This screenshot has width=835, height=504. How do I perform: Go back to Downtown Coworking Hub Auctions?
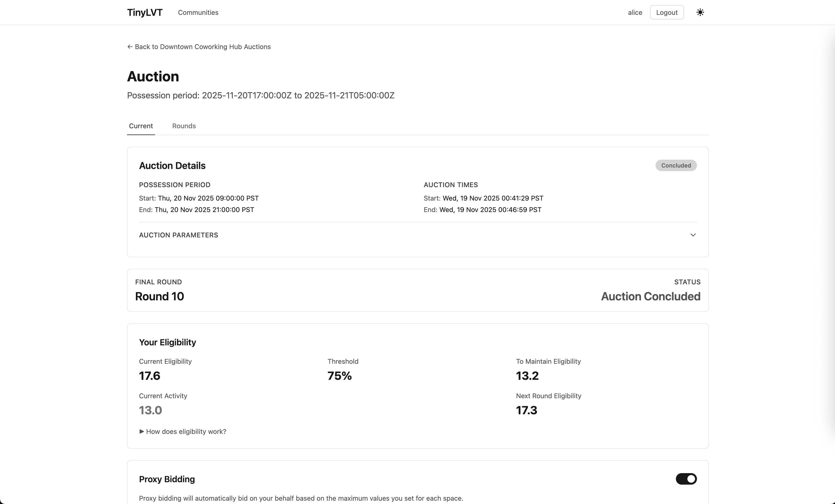click(x=202, y=47)
